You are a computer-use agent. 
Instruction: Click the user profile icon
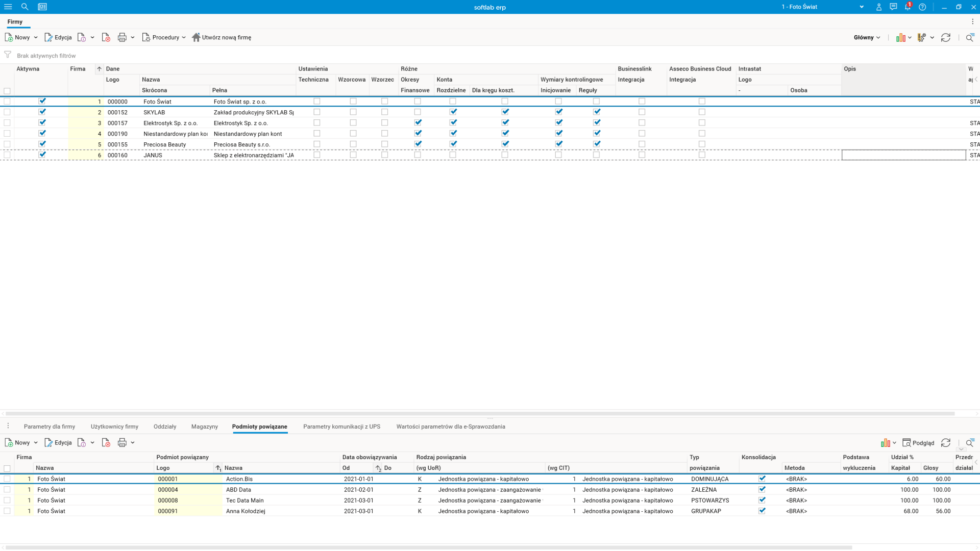coord(879,7)
